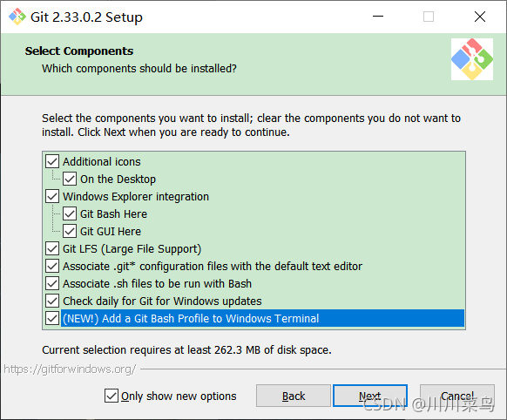Toggle Associate .git* configuration files checkbox
Viewport: 507px width, 420px height.
(52, 266)
